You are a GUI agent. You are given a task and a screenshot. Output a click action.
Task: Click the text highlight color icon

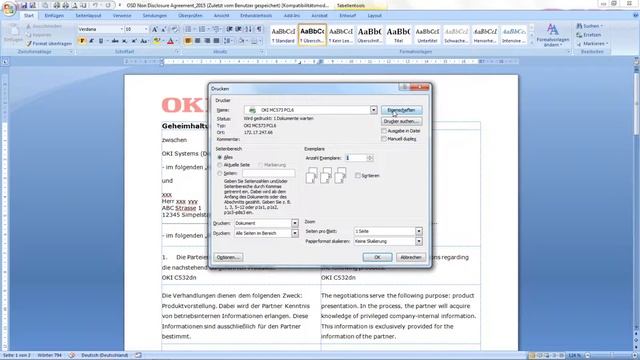click(157, 41)
